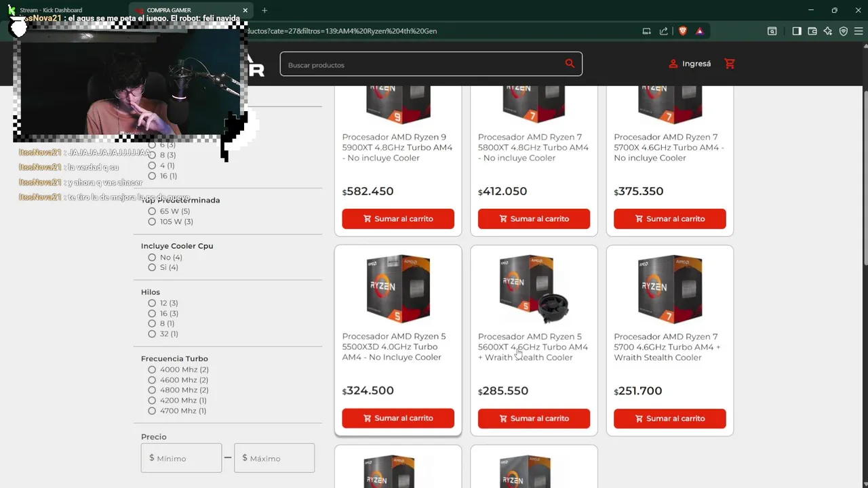This screenshot has width=868, height=488.
Task: Click Ryzen 5 5600XT image with cooler
Action: pyautogui.click(x=534, y=288)
